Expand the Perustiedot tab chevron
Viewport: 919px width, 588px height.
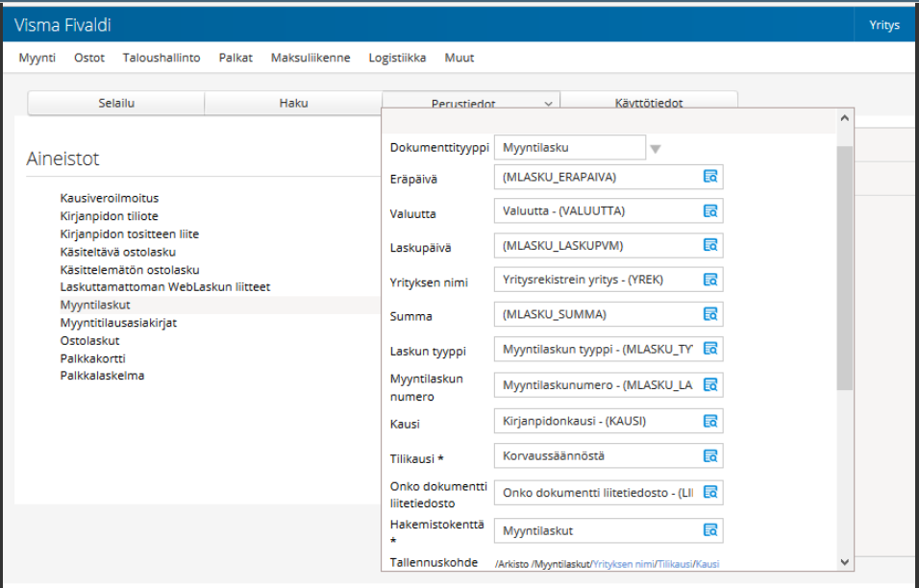(548, 104)
